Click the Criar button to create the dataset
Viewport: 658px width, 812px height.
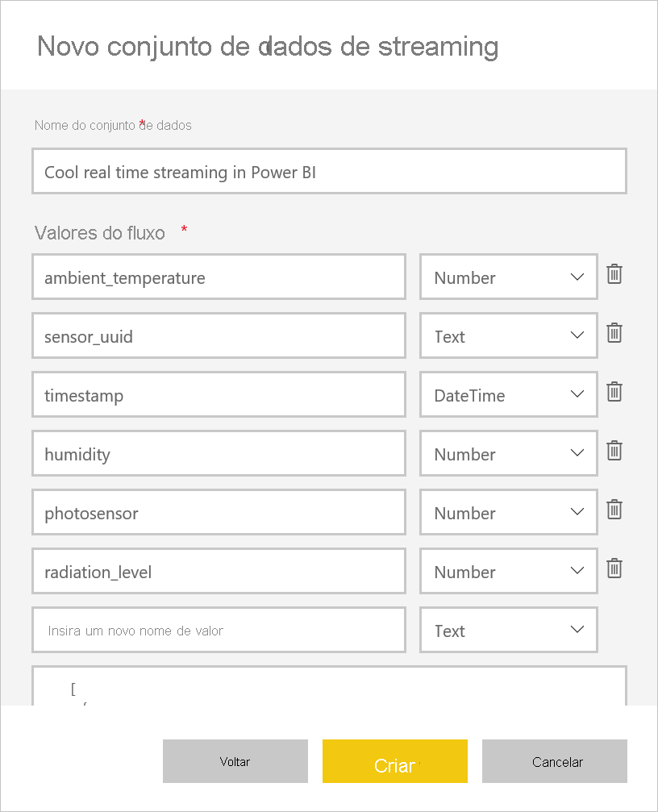pyautogui.click(x=394, y=761)
